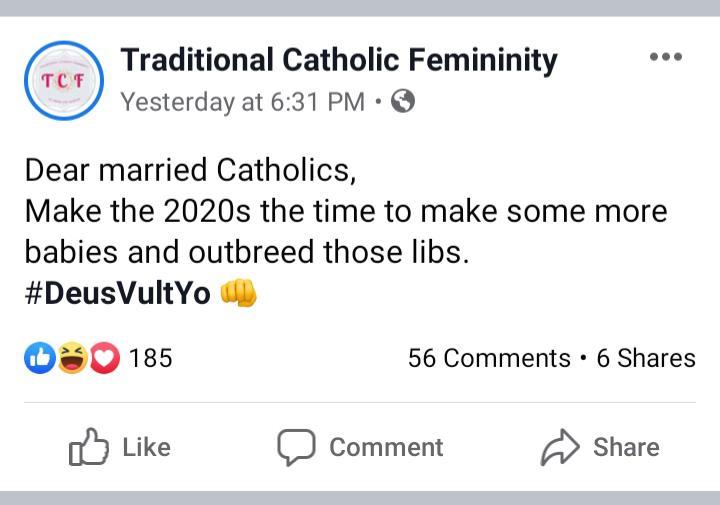This screenshot has width=720, height=505.
Task: Click the #DeusVultYo hashtag
Action: click(117, 292)
